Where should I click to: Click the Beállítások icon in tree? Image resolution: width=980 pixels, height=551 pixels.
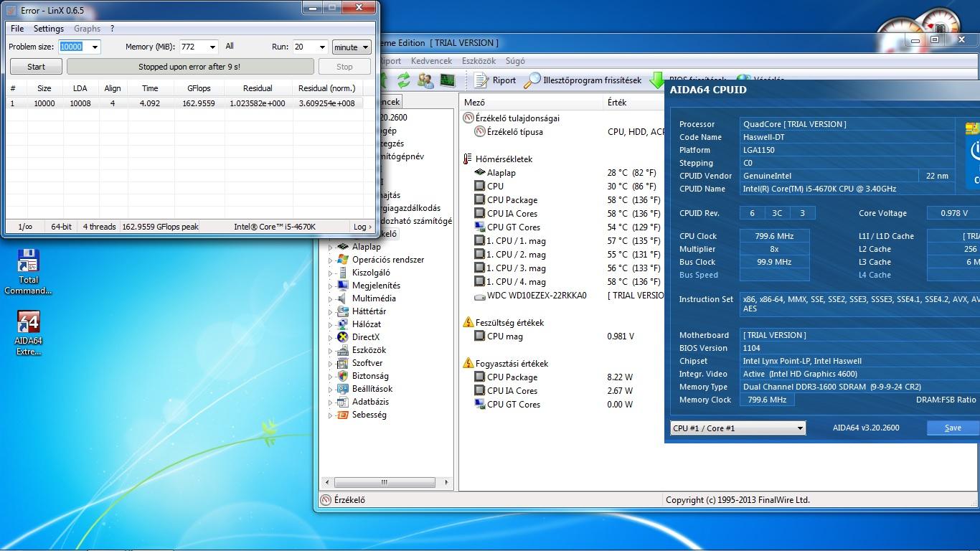coord(342,389)
